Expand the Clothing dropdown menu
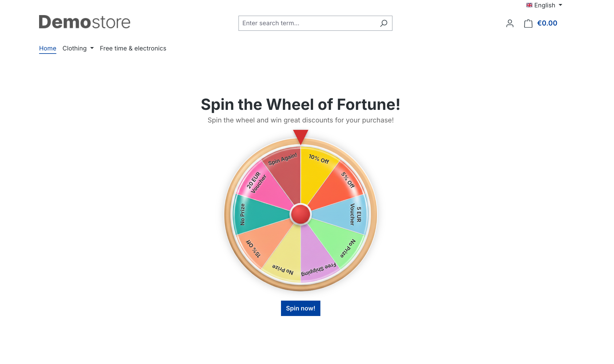Viewport: 614px width, 364px height. [74, 48]
